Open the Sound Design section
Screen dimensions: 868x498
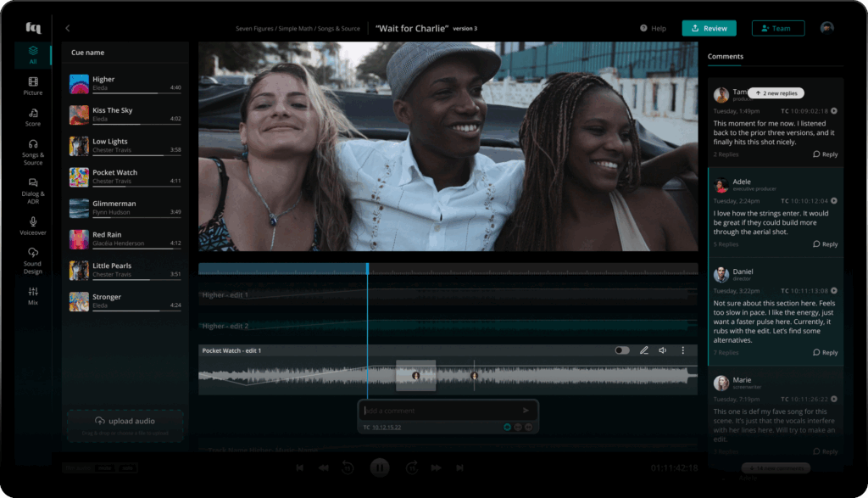33,259
